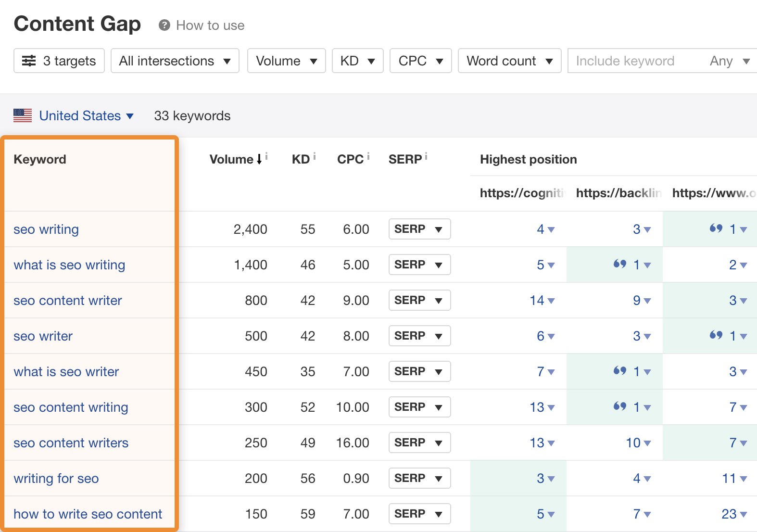Click the CPC column info icon
Screen dimensions: 757x532
coord(368,156)
